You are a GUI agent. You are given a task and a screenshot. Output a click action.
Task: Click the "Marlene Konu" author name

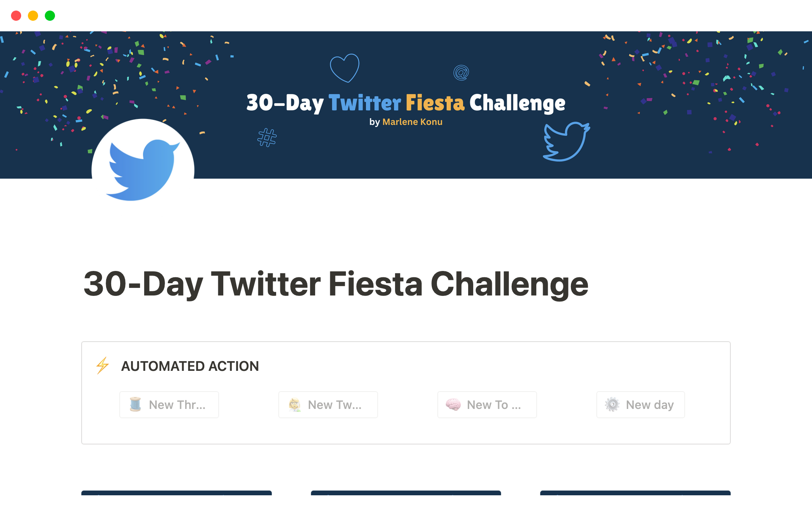point(412,122)
